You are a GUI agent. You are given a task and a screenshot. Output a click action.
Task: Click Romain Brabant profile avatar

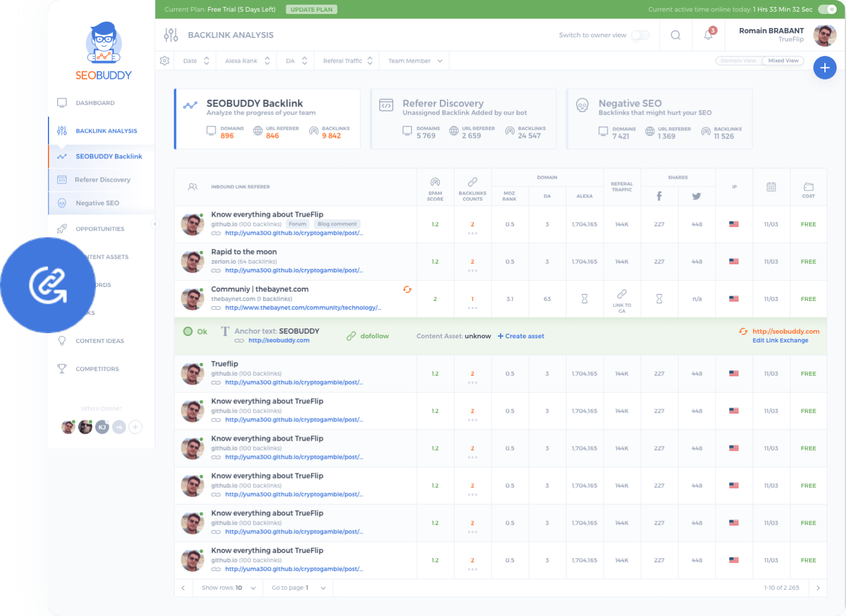coord(825,36)
